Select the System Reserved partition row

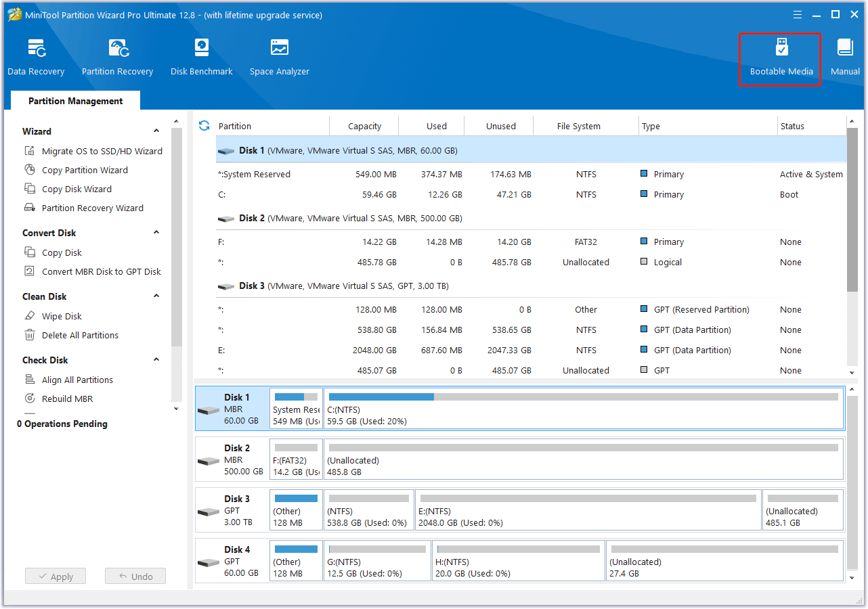531,174
